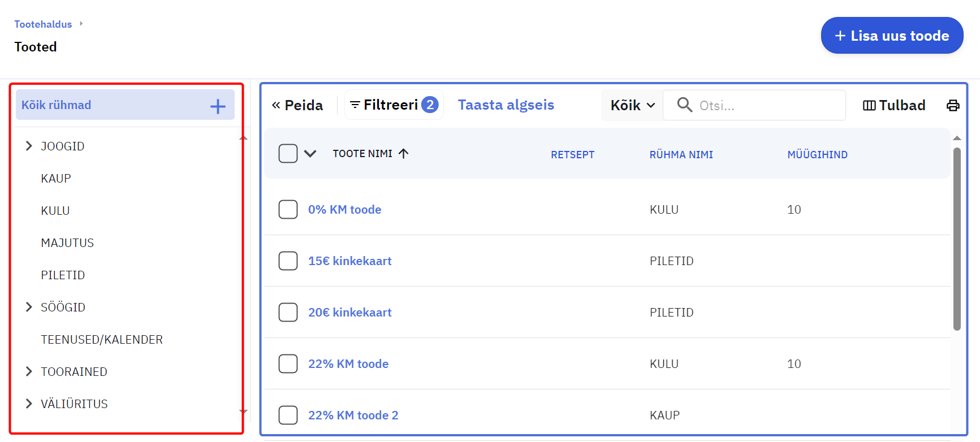Click the active filter count badge
The width and height of the screenshot is (980, 442).
coord(430,105)
